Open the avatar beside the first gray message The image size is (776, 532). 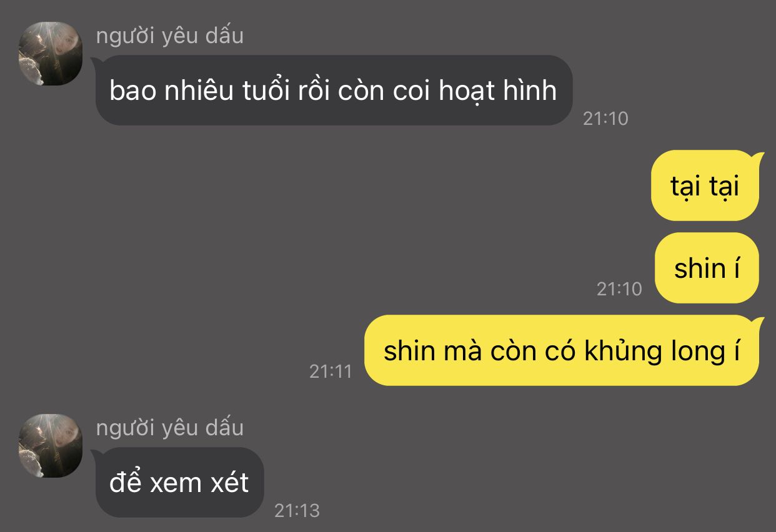pos(51,54)
